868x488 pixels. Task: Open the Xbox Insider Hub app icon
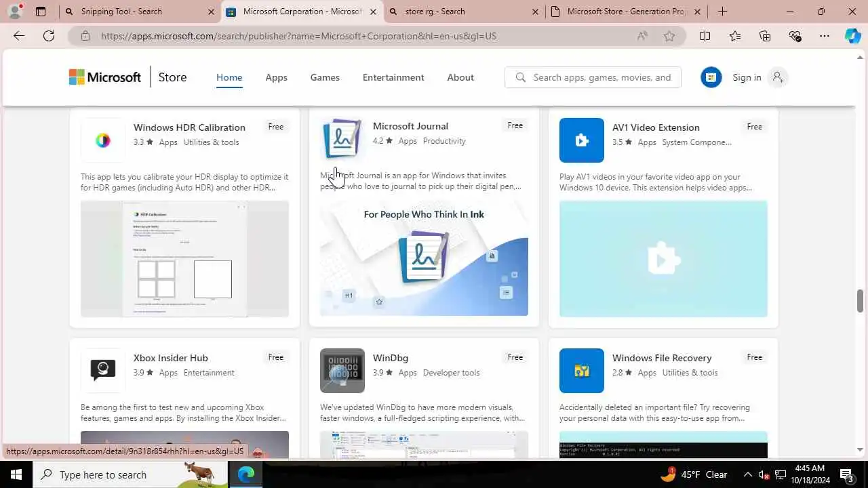pyautogui.click(x=103, y=371)
